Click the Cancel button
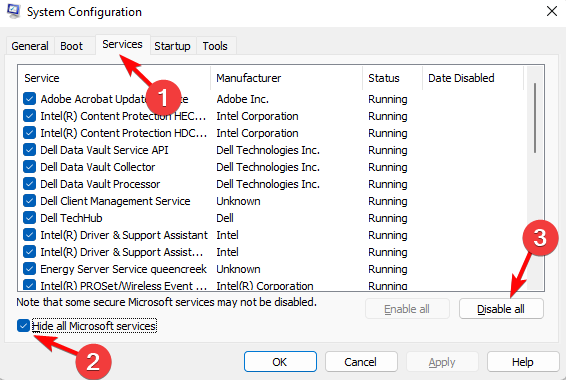The width and height of the screenshot is (566, 380). (361, 362)
